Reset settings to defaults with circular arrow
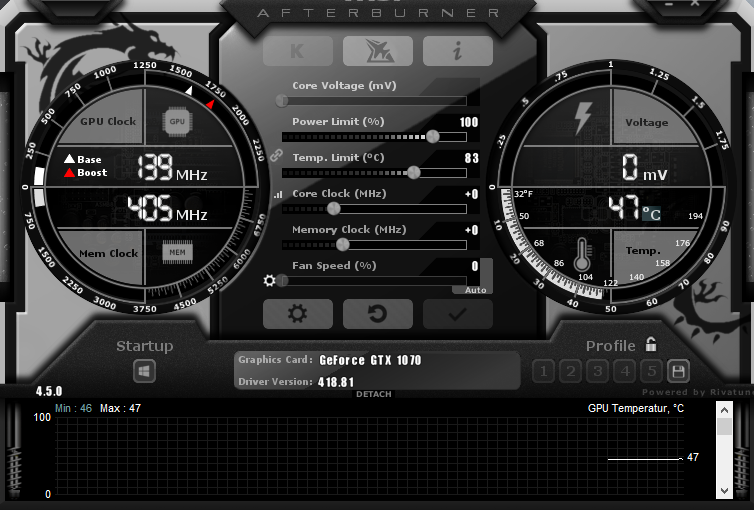The image size is (754, 510). (377, 314)
